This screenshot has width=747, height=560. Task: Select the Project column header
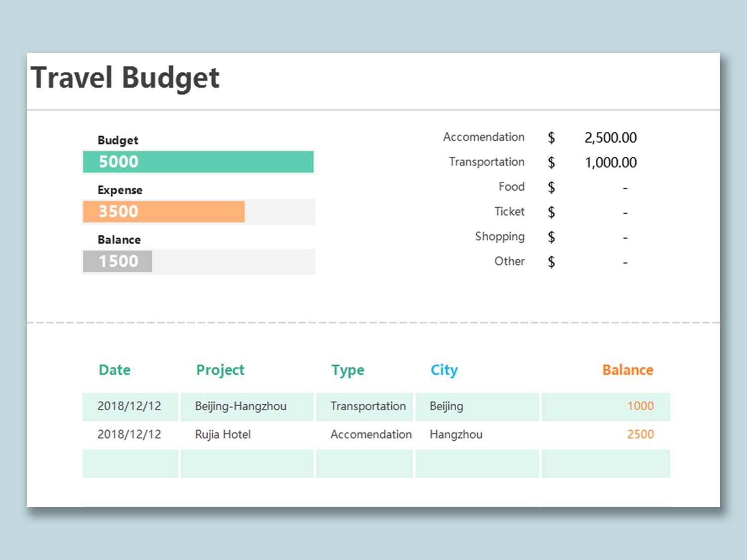tap(220, 370)
